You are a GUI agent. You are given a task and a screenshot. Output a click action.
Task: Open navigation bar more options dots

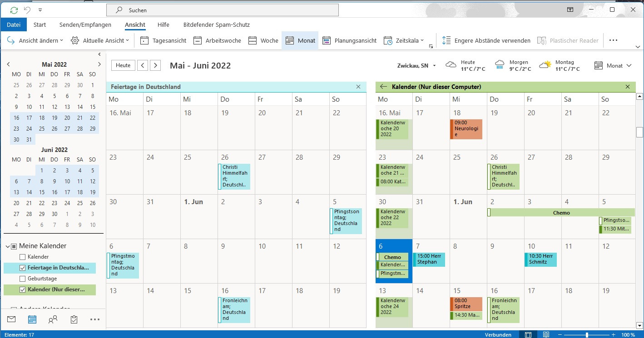(95, 319)
